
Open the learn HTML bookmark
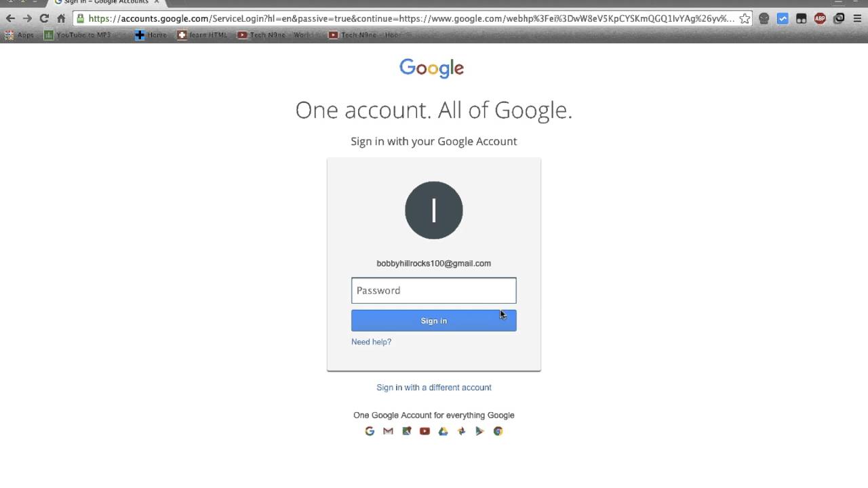[202, 35]
